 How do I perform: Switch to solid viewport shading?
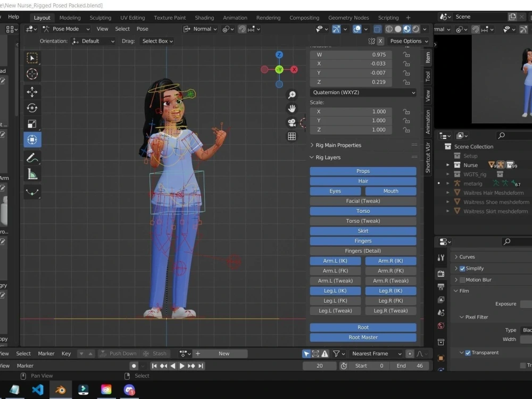[398, 29]
